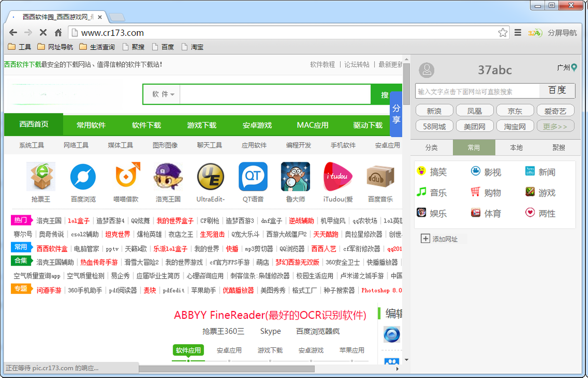Select 游戏下载 in the green nav bar
The width and height of the screenshot is (588, 378).
[x=202, y=125]
